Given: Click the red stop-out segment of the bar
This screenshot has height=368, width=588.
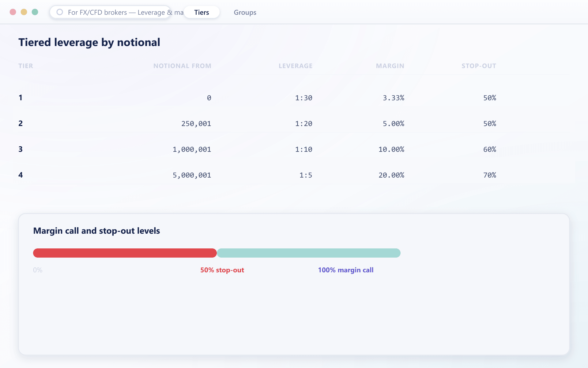Looking at the screenshot, I should pyautogui.click(x=125, y=253).
